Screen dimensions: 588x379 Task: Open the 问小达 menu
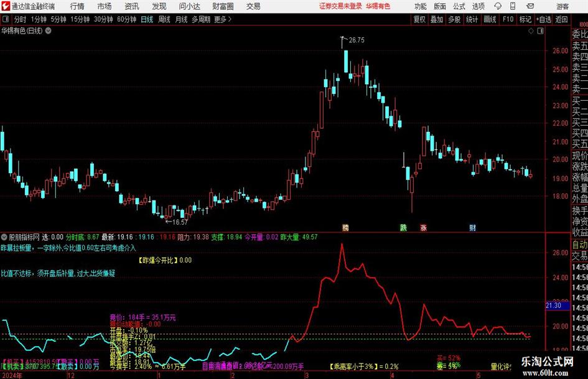[x=189, y=6]
